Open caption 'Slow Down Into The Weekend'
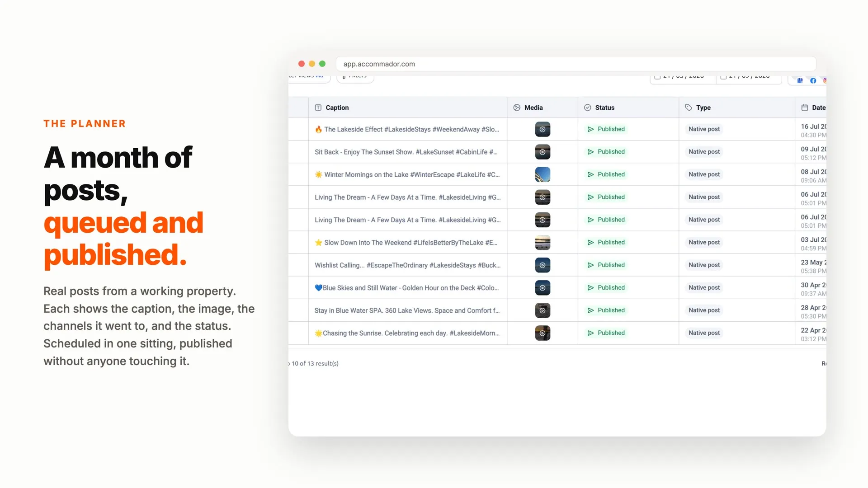 (x=406, y=243)
